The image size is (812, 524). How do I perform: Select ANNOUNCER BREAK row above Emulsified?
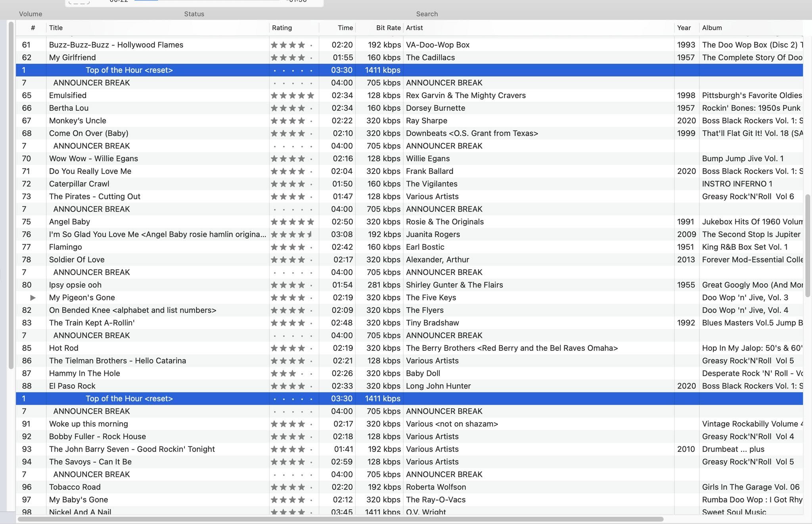(x=409, y=83)
